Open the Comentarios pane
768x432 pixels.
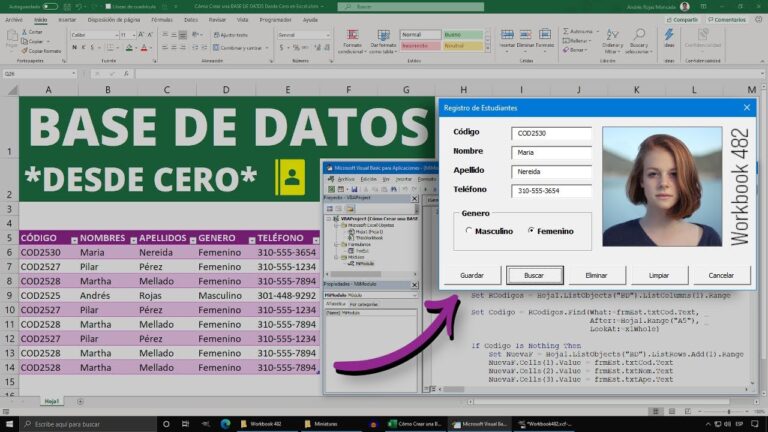726,20
